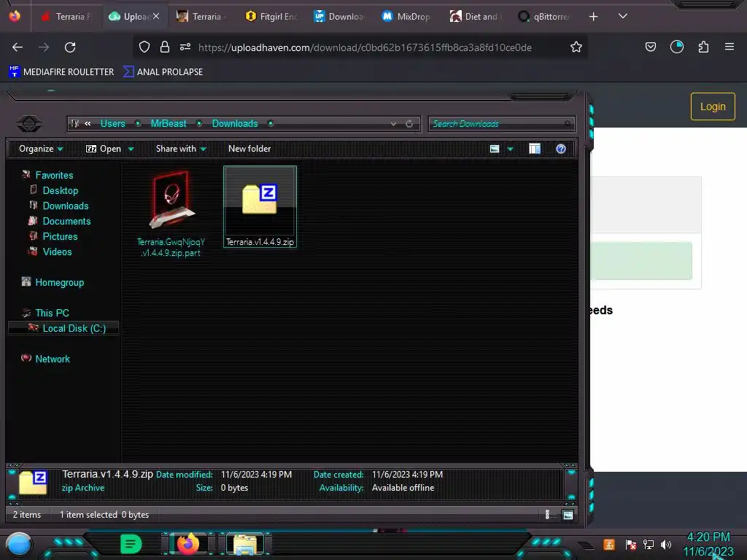
Task: Open Explorer help question mark
Action: pos(561,149)
